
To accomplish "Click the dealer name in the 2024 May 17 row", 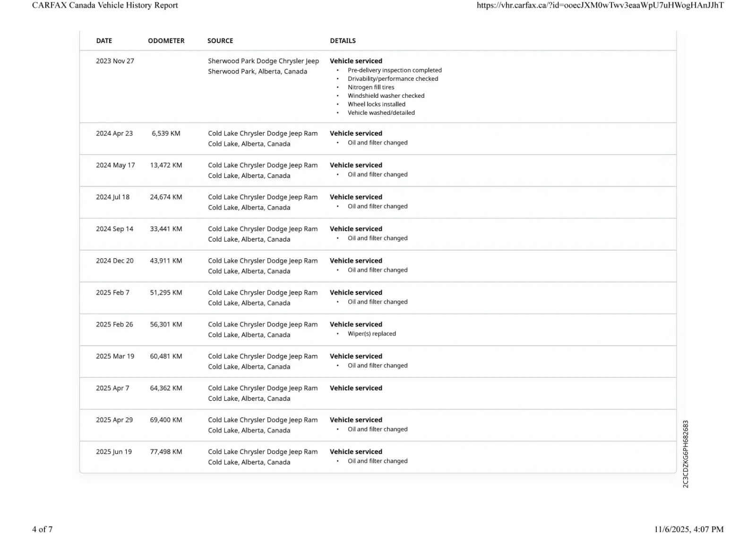I will [x=263, y=165].
